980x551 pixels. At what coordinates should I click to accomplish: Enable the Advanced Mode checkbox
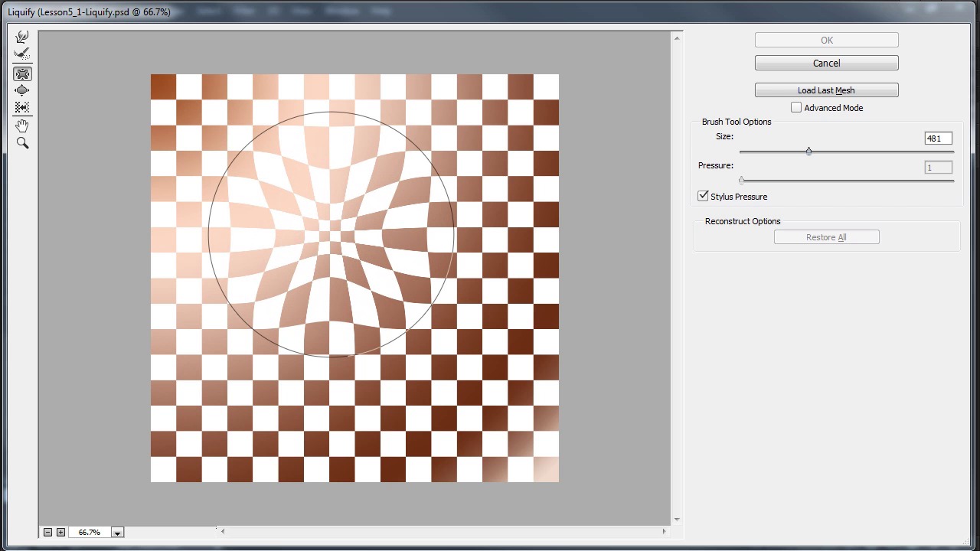[x=796, y=108]
